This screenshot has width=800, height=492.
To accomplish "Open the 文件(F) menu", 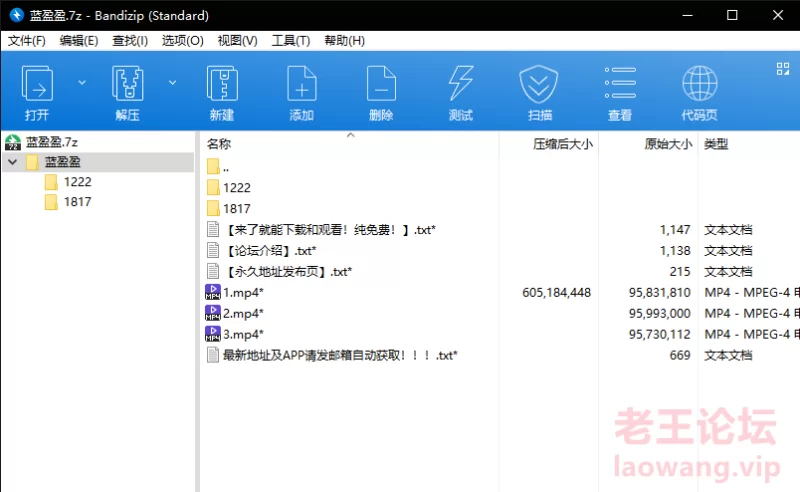I will pyautogui.click(x=27, y=41).
